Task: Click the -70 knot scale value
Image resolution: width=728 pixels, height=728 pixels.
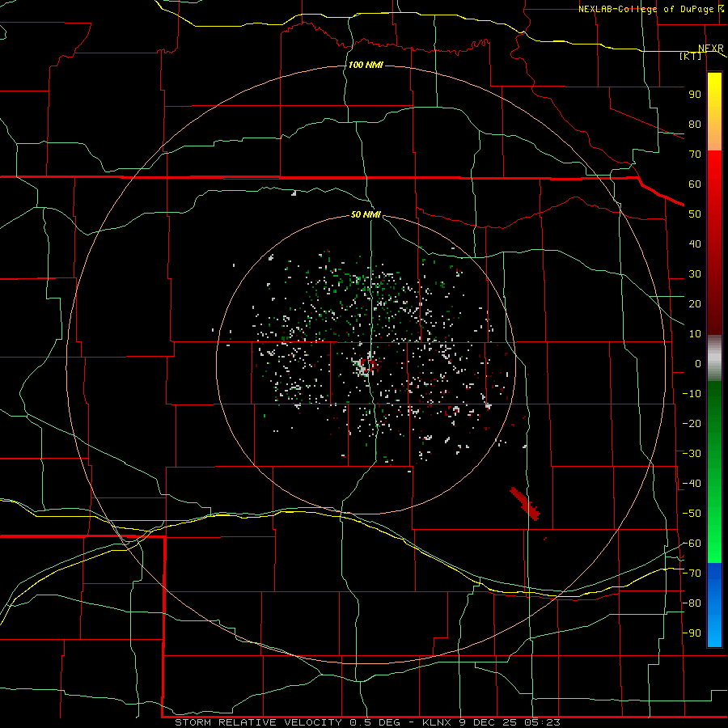Action: tap(692, 574)
